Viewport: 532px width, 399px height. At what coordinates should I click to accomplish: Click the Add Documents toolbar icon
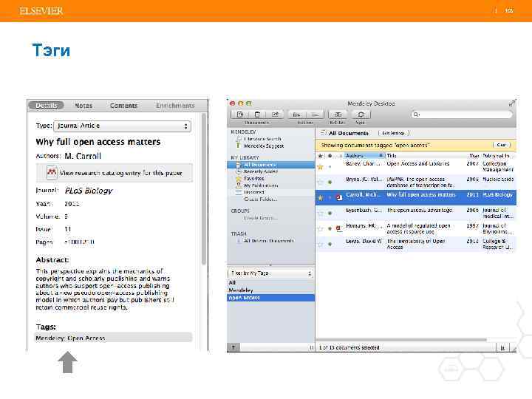(240, 115)
